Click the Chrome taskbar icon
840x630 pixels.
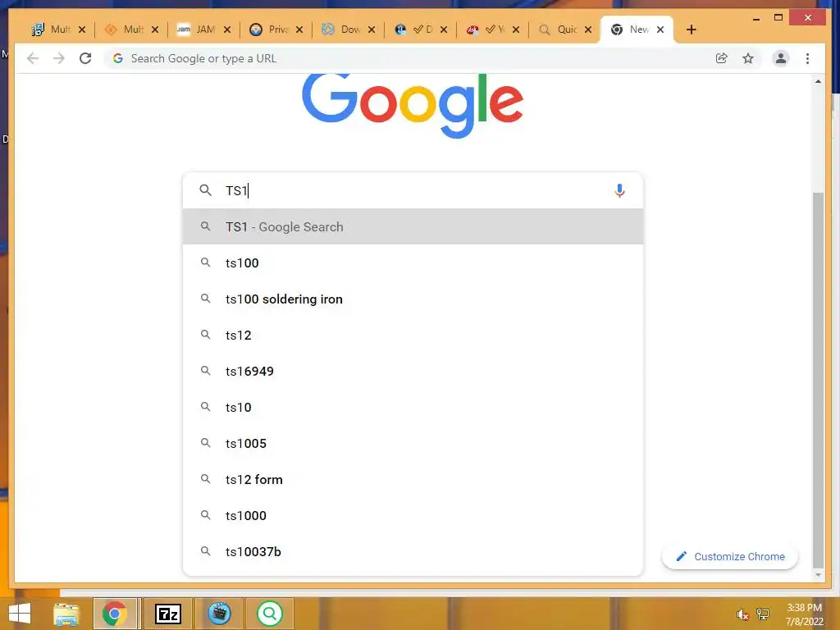(x=115, y=614)
